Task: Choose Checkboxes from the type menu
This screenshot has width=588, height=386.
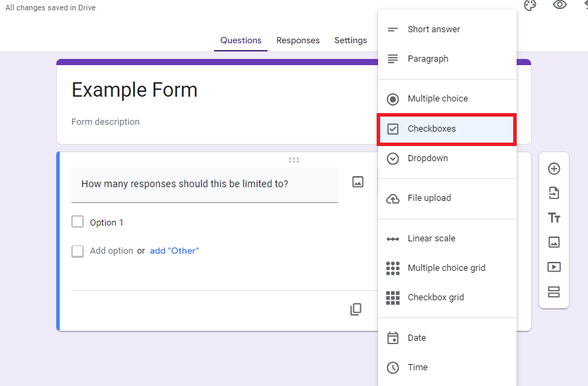Action: (447, 129)
